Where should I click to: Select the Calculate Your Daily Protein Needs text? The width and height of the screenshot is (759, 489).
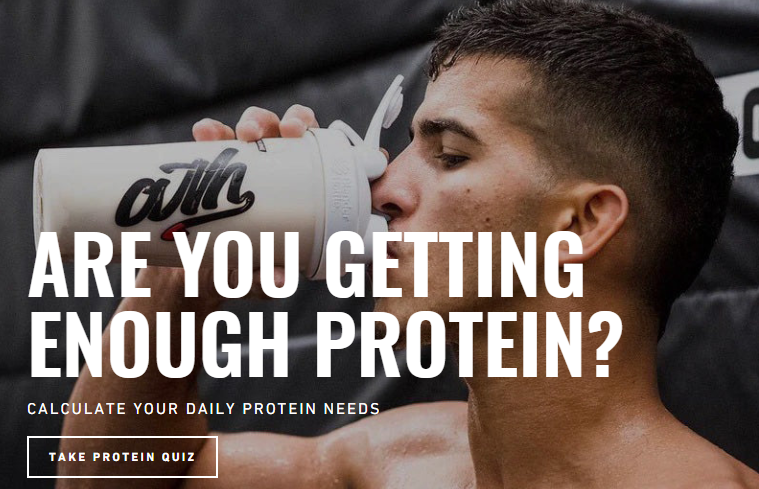point(203,409)
